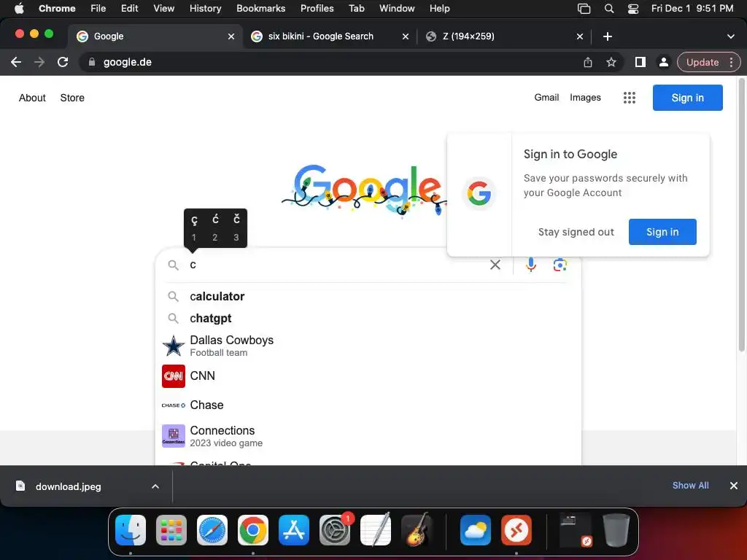Click the page vertical scrollbar
The width and height of the screenshot is (747, 560).
[x=741, y=217]
